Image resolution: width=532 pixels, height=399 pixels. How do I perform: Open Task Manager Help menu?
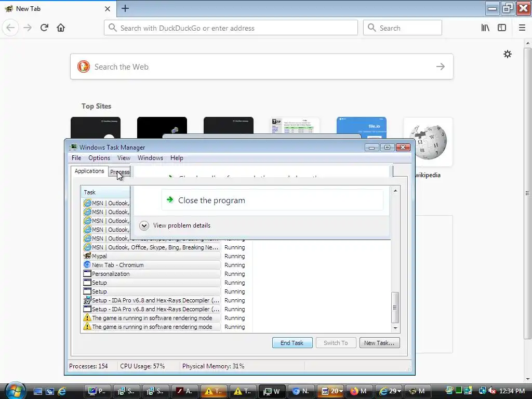coord(177,158)
